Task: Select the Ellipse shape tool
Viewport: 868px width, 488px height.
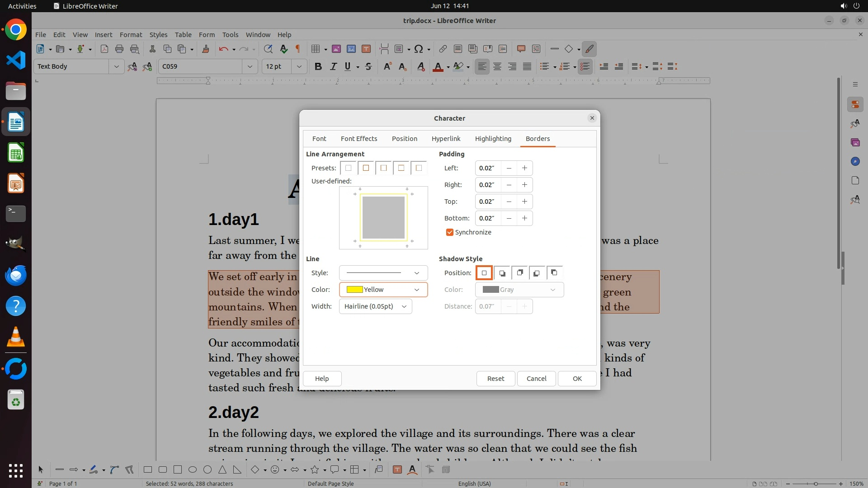Action: click(193, 469)
